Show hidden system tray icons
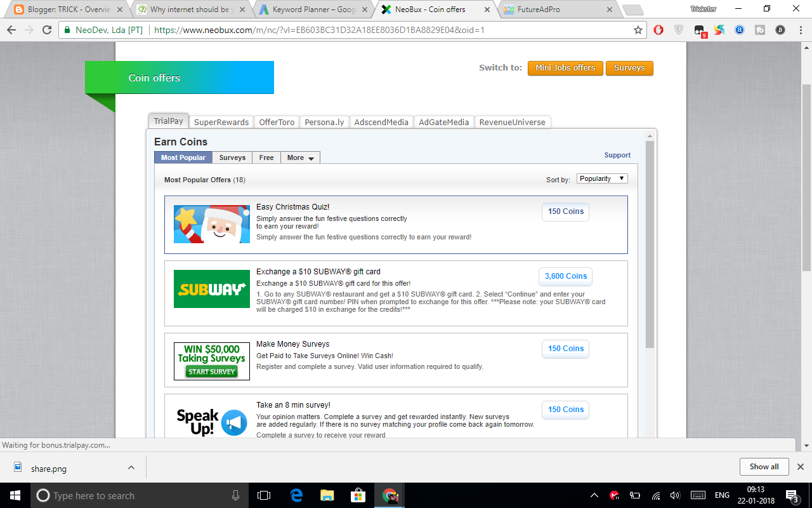 pos(594,495)
